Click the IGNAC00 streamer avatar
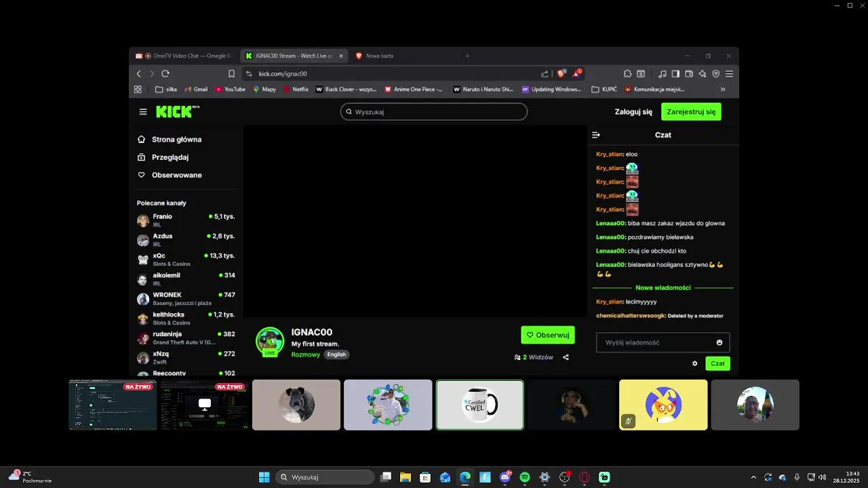 [x=270, y=341]
